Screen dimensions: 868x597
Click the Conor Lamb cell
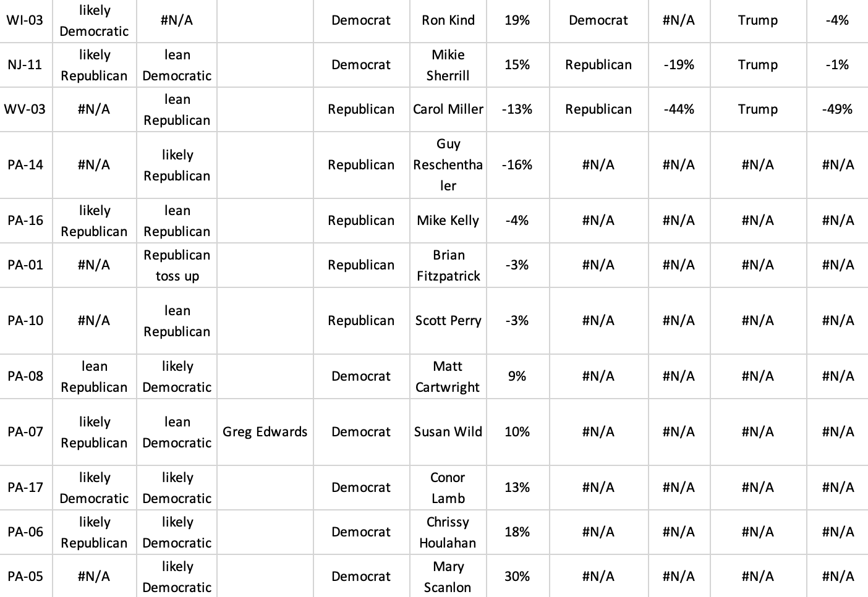[x=448, y=488]
